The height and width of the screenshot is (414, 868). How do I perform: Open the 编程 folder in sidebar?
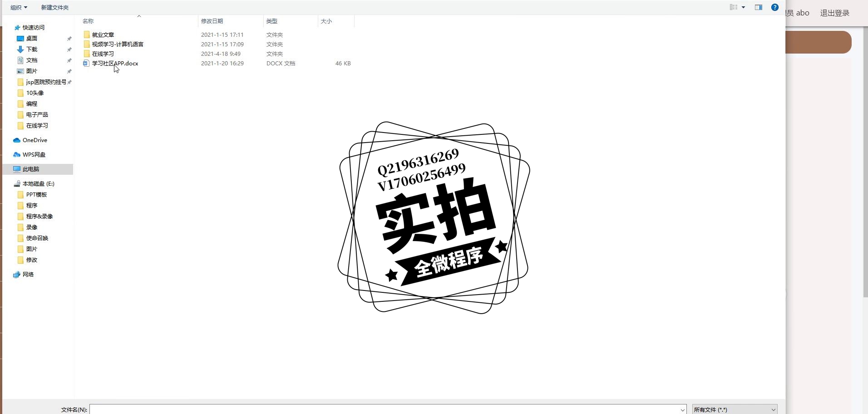pyautogui.click(x=32, y=103)
